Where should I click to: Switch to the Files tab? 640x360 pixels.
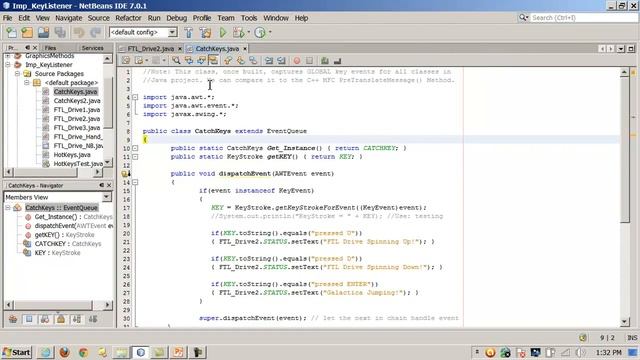pyautogui.click(x=51, y=48)
